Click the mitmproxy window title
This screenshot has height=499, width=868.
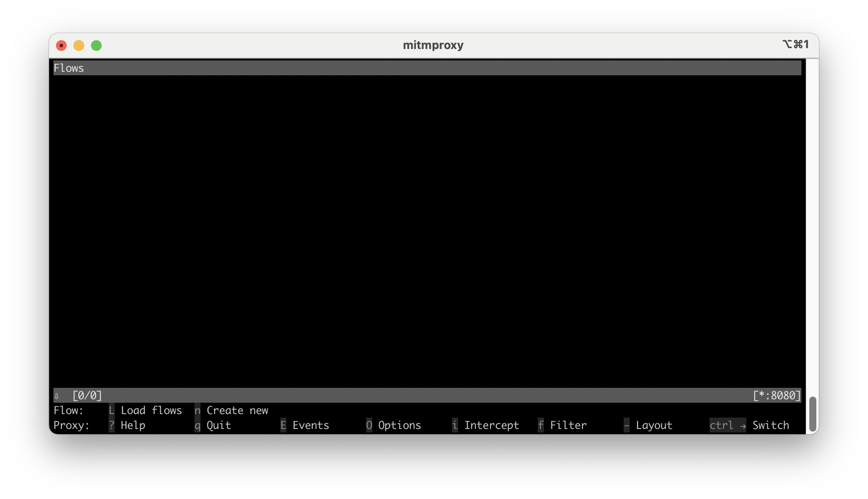433,45
